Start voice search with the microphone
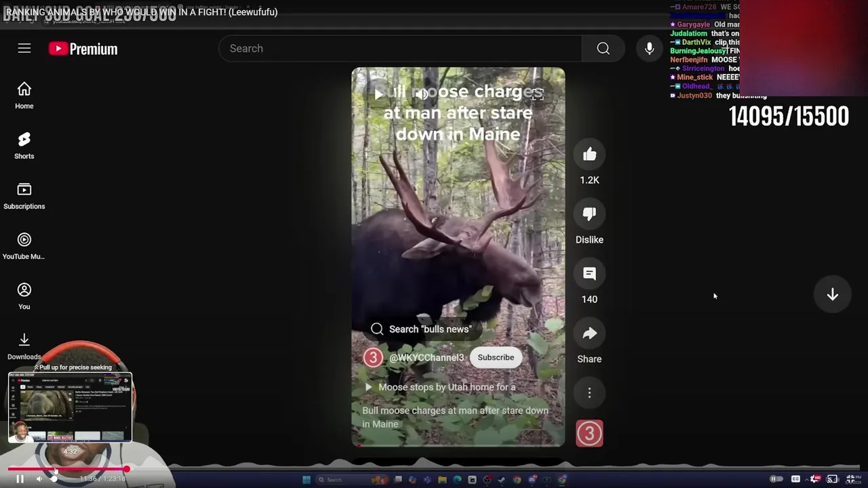 (x=650, y=48)
